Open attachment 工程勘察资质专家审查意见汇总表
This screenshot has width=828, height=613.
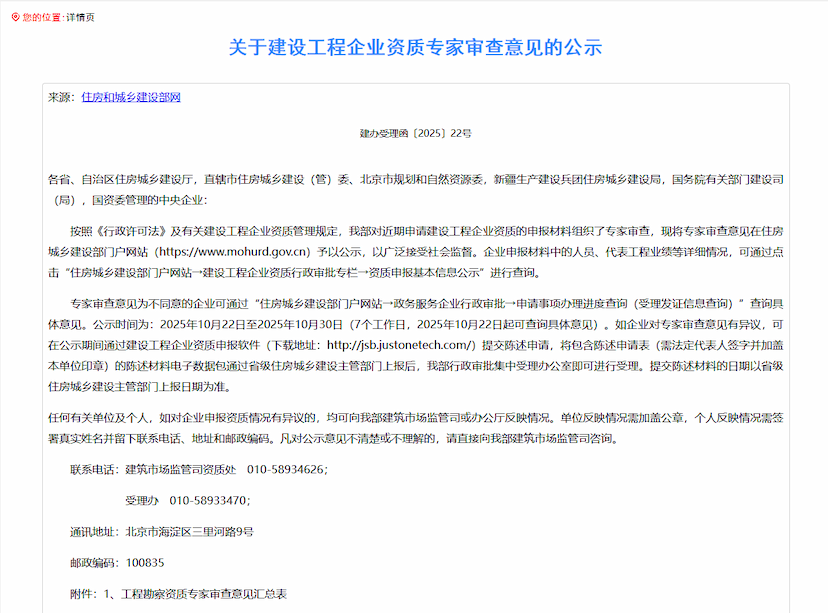(203, 593)
